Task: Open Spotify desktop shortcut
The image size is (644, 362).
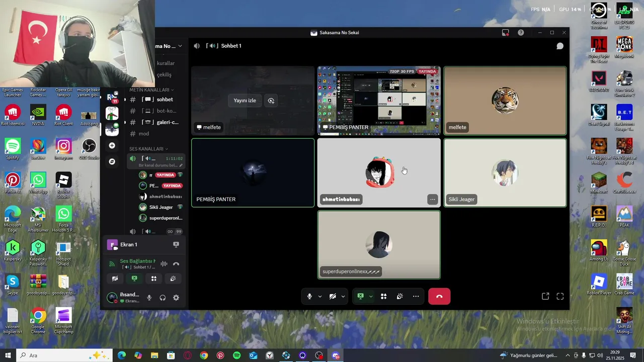Action: 13,149
